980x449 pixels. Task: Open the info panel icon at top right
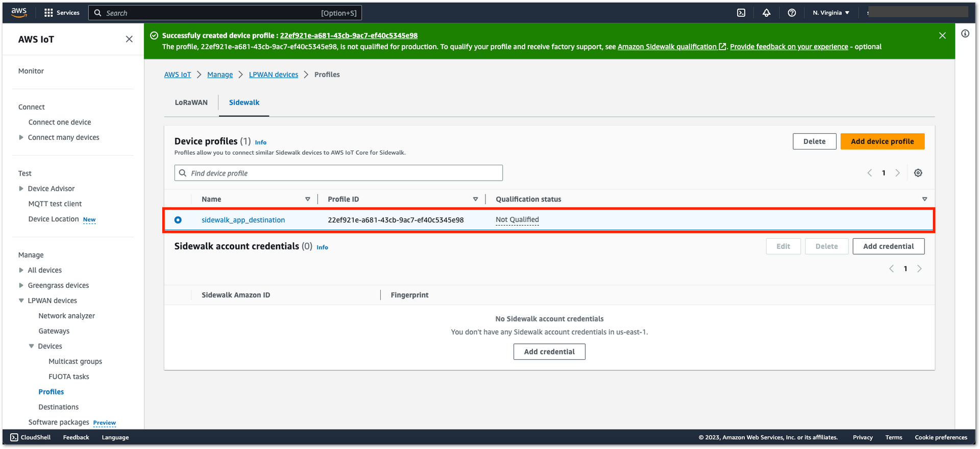coord(965,34)
